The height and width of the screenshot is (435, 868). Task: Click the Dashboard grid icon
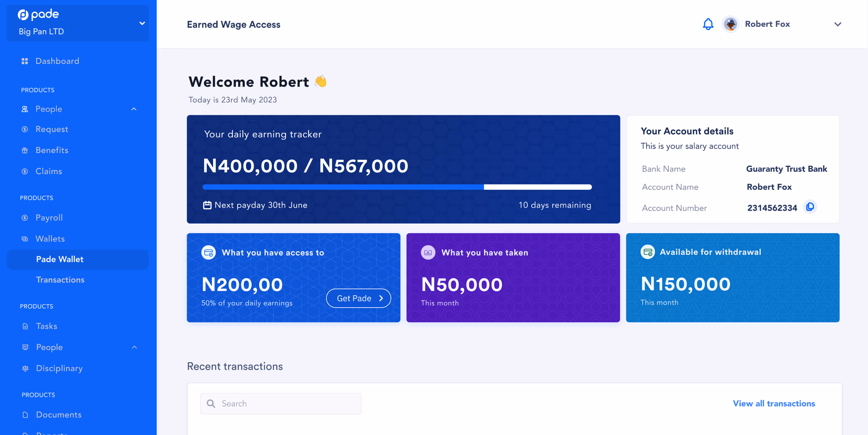[x=25, y=61]
